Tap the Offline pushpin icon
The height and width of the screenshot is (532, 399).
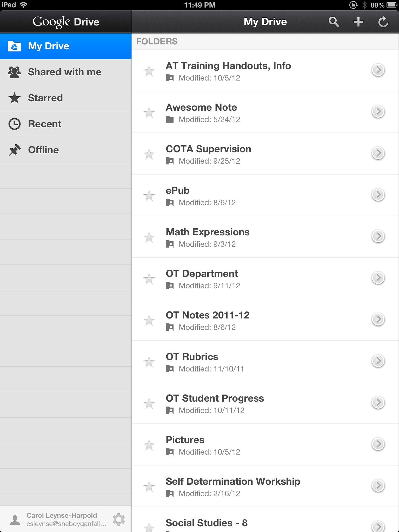(x=15, y=150)
